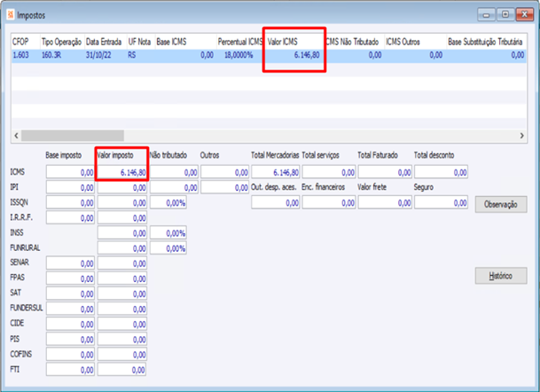Viewport: 540px width, 392px height.
Task: Click the Total desconto field
Action: (x=442, y=172)
